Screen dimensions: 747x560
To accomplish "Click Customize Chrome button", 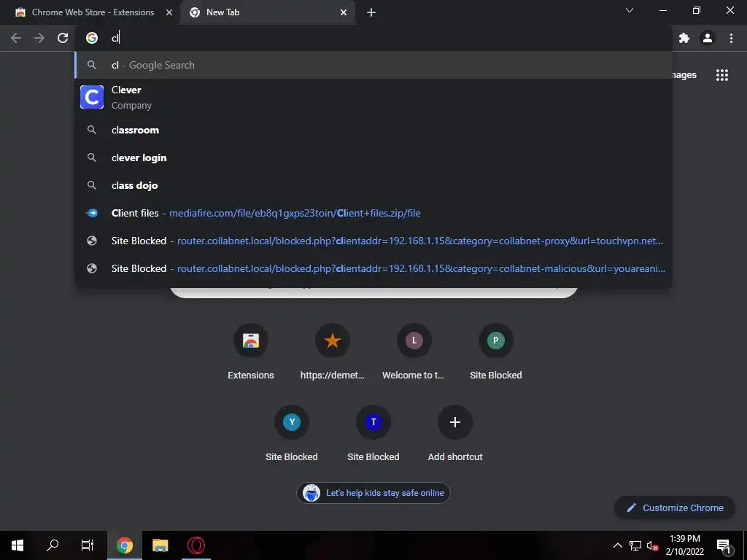I will (x=675, y=507).
